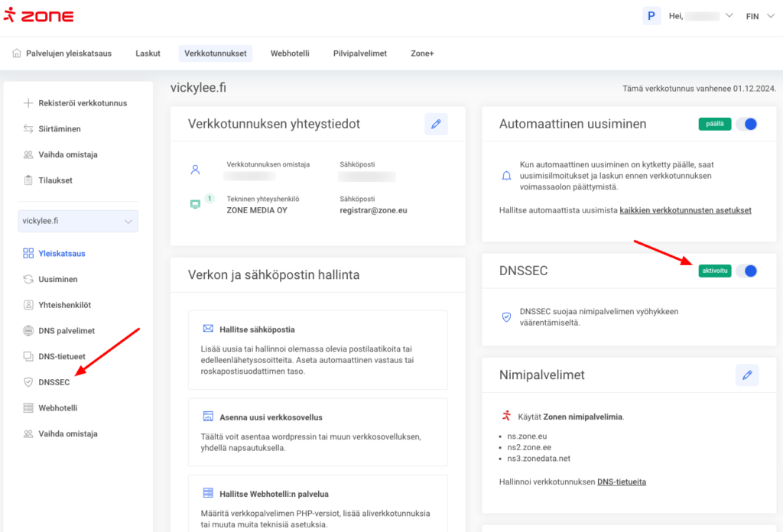Edit name servers pencil icon
The width and height of the screenshot is (783, 532).
[747, 375]
